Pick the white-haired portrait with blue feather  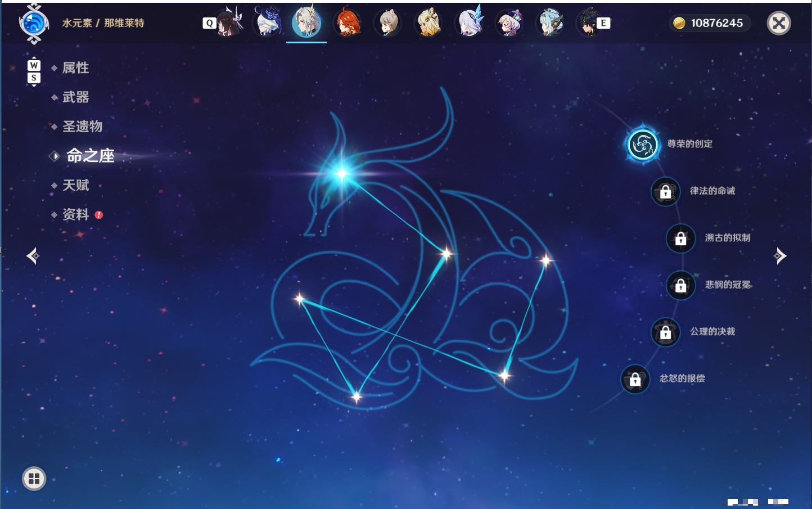click(x=469, y=22)
